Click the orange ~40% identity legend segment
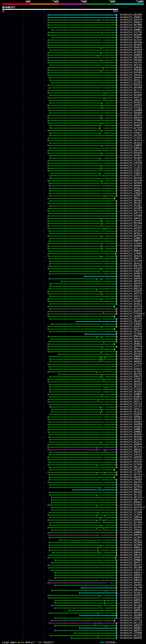This screenshot has height=644, width=146. click(x=45, y=4)
